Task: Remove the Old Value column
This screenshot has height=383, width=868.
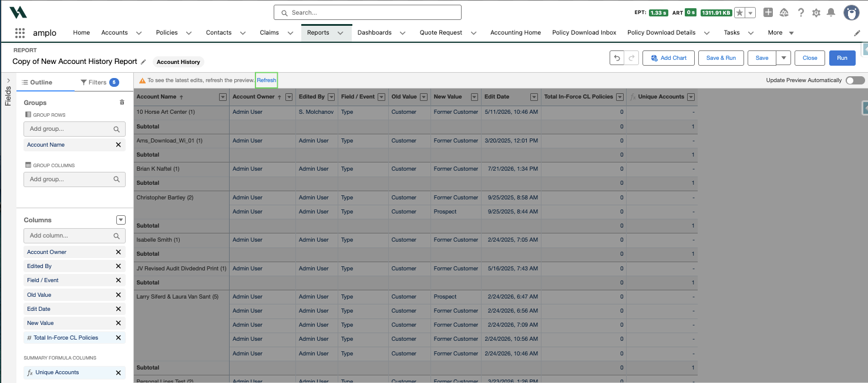Action: pyautogui.click(x=118, y=295)
